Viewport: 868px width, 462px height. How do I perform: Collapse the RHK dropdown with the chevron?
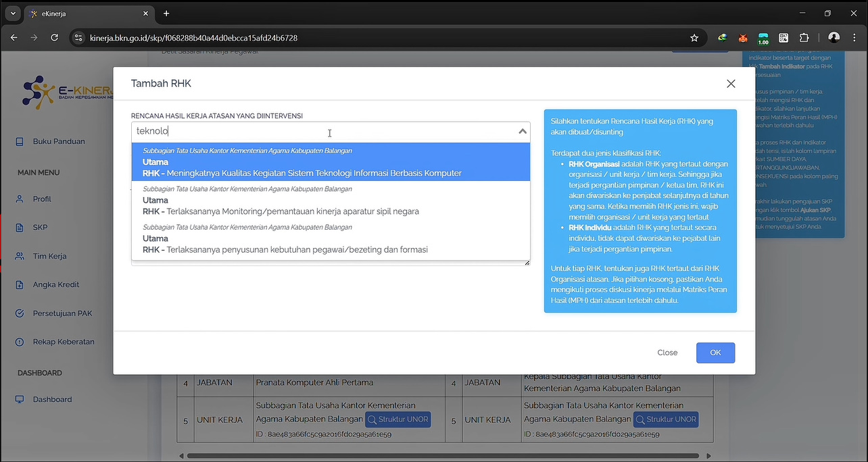[522, 132]
